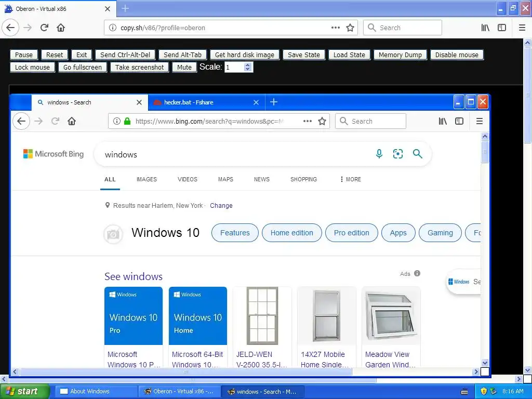Viewport: 532px width, 399px height.
Task: Go forward in inner Bing browser window
Action: click(38, 121)
